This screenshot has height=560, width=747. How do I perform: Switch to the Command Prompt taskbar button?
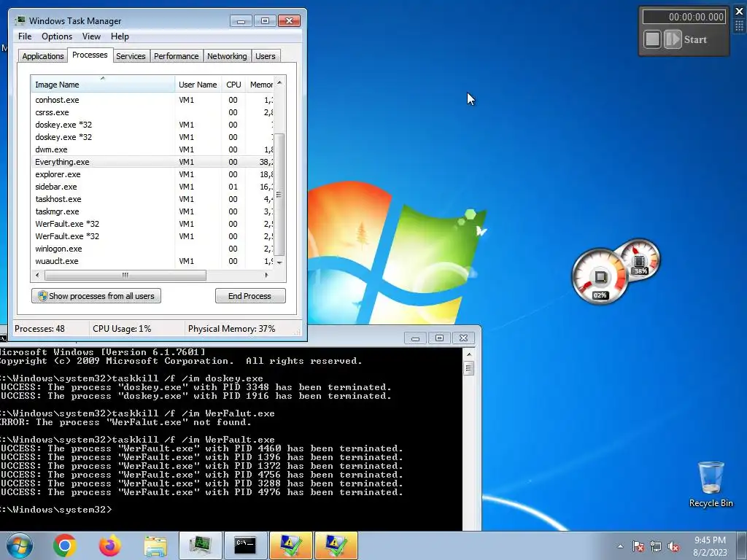[245, 545]
